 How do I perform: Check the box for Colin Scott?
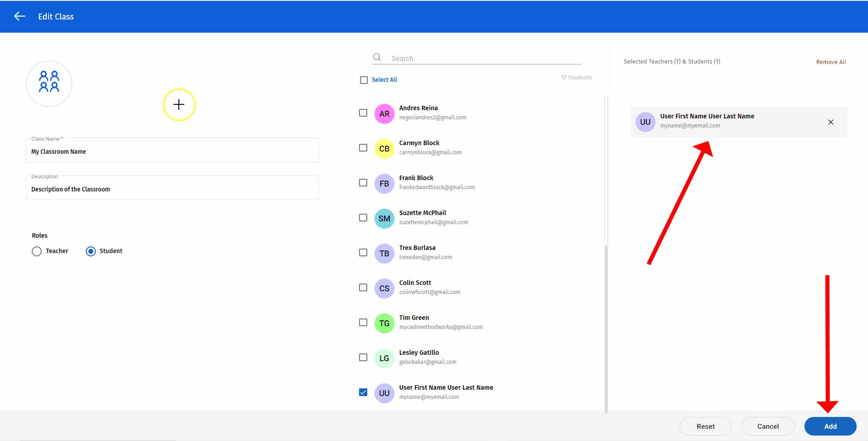point(363,287)
